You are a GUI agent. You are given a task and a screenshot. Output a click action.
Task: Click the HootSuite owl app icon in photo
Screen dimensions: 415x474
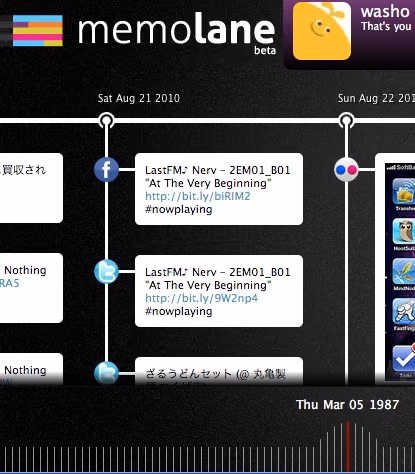pyautogui.click(x=404, y=232)
